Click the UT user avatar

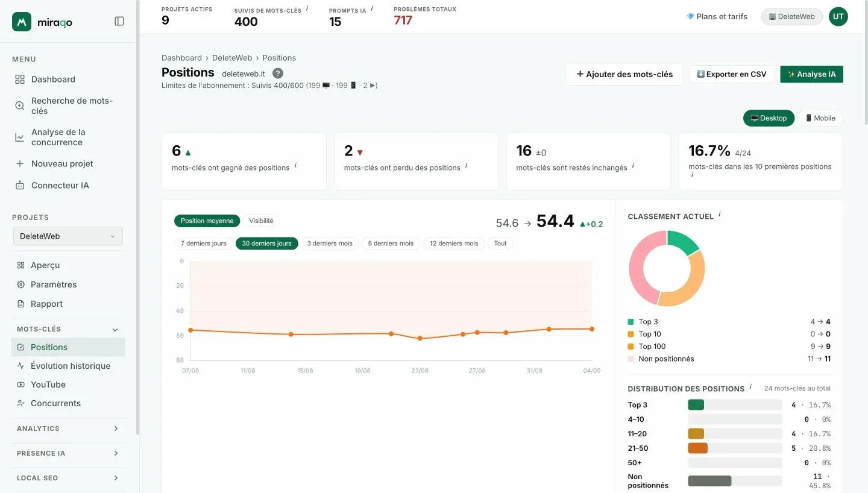tap(838, 16)
